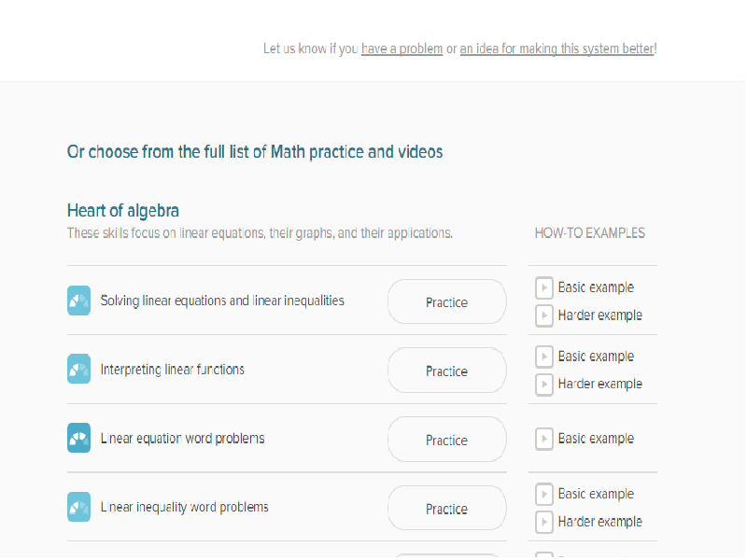Open the 'have a problem' link
Screen dimensions: 747x560
point(402,49)
